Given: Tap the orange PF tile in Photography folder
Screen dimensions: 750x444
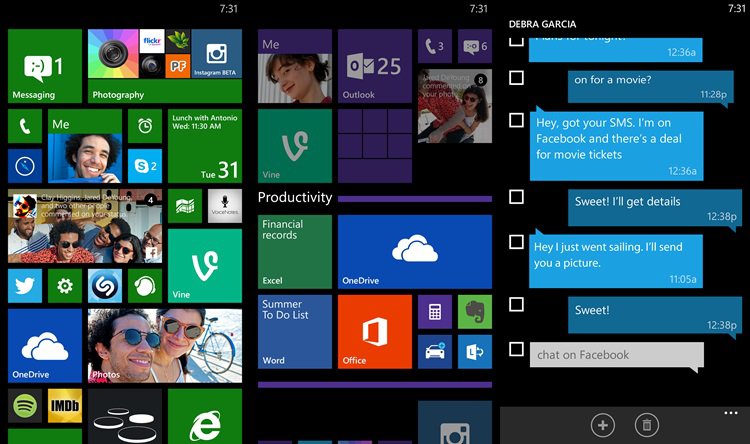Looking at the screenshot, I should pyautogui.click(x=177, y=67).
